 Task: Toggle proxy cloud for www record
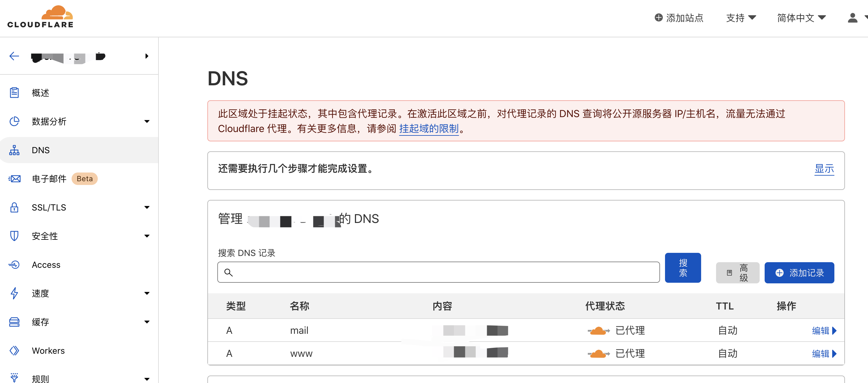point(598,353)
